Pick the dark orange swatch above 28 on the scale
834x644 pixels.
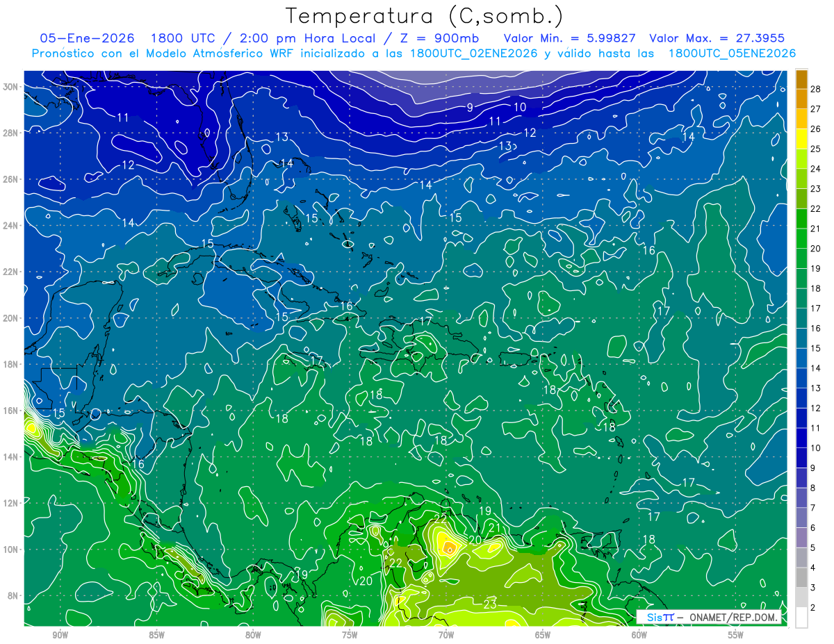[x=801, y=78]
